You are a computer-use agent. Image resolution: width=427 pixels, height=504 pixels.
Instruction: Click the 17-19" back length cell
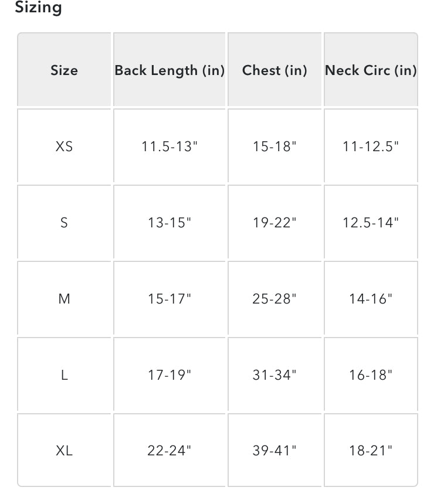point(170,374)
